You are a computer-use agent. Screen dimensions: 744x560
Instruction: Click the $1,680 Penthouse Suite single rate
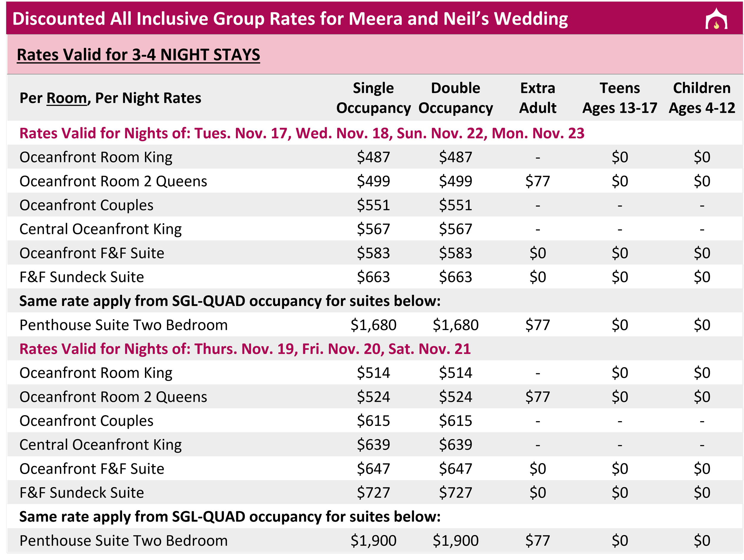coord(373,325)
